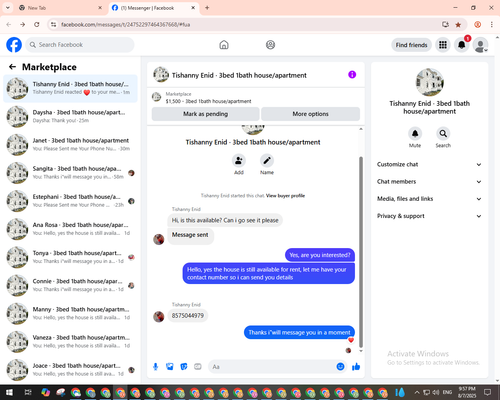Select the Messenger | Facebook tab

pyautogui.click(x=154, y=8)
